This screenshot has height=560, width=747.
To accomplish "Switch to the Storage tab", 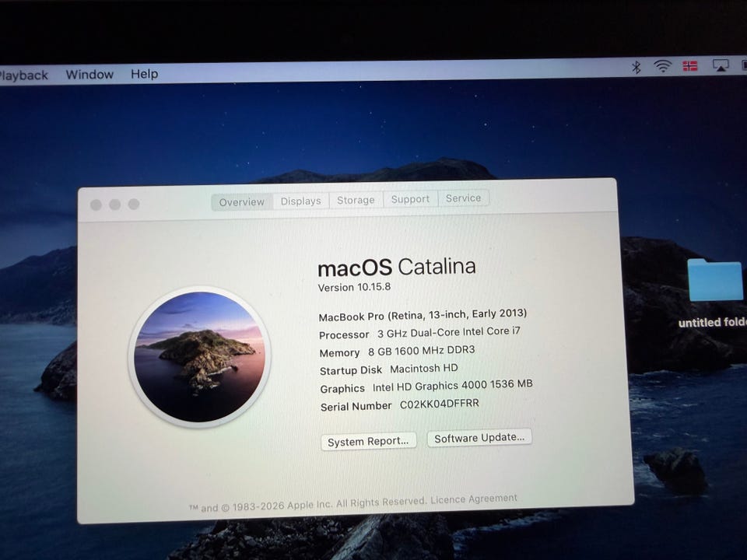I will pos(356,200).
